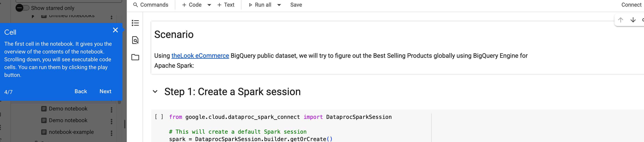Click the move cell up arrow

tap(620, 20)
